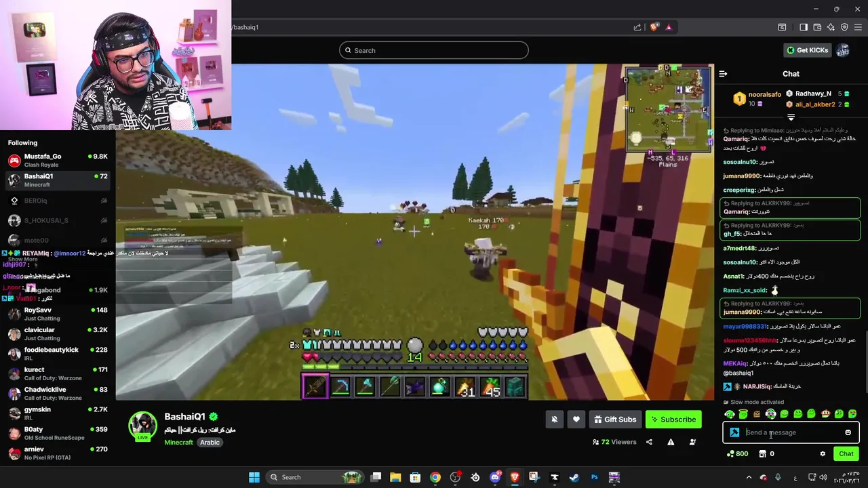Open kurect Warzone channel
This screenshot has width=868, height=488.
click(x=58, y=373)
